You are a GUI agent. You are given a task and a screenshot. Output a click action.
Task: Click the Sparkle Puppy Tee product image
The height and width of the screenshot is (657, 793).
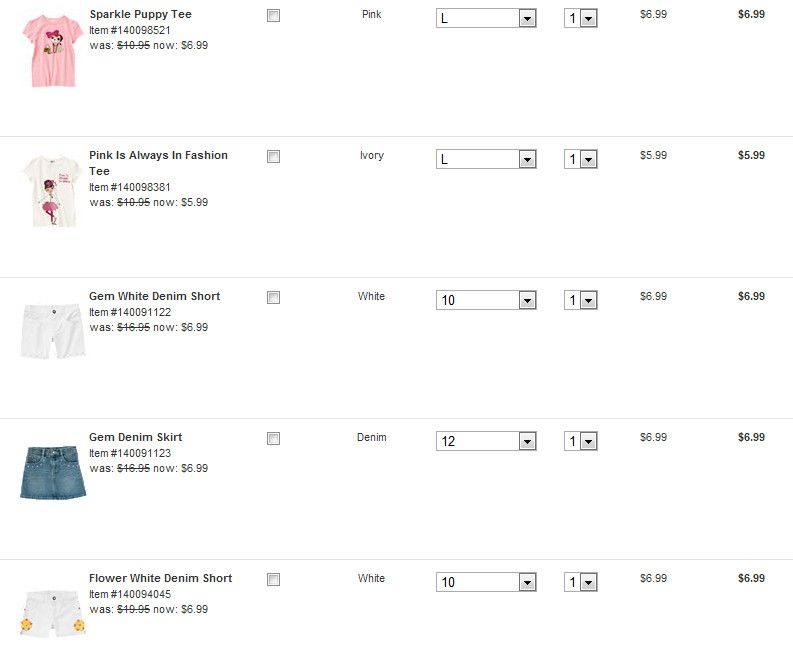tap(53, 50)
